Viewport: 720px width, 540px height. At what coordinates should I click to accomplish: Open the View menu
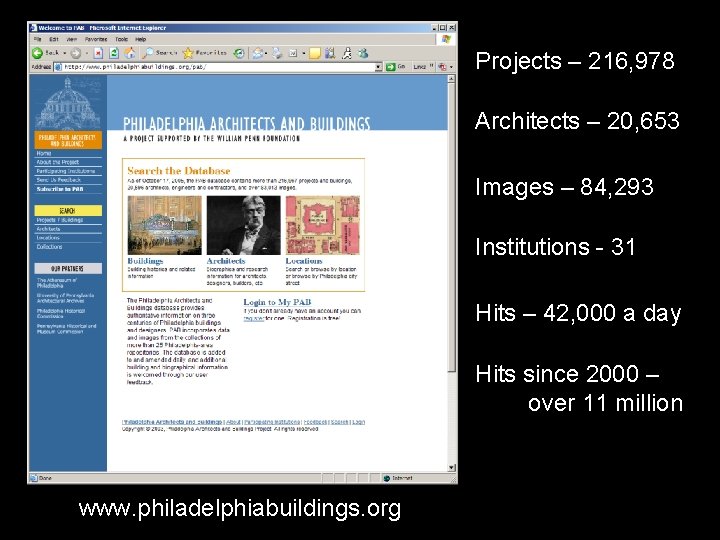[72, 39]
